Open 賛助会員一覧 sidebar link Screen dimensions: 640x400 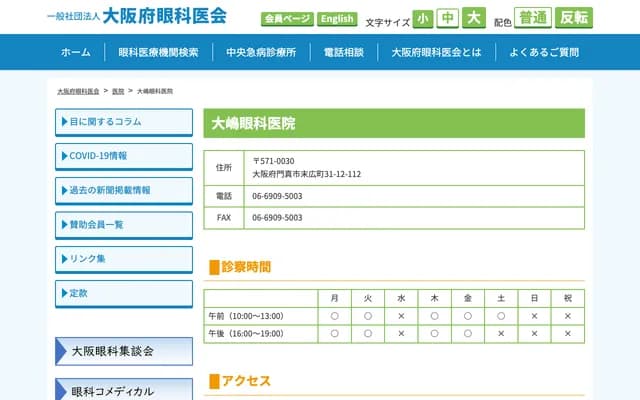coord(124,225)
